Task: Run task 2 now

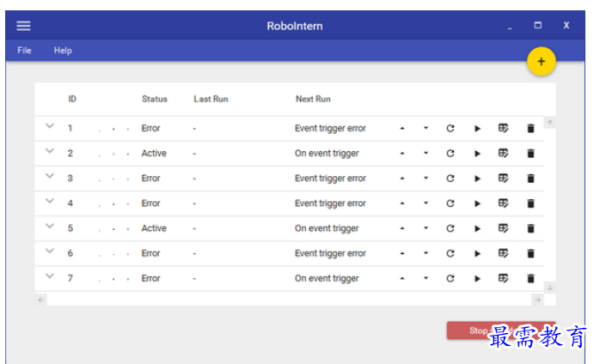Action: point(477,154)
